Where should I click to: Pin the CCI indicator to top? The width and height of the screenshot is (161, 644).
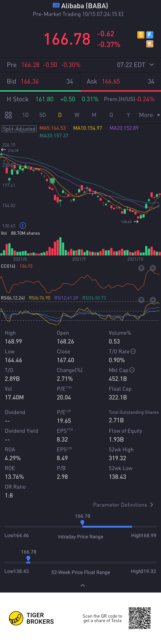141,268
